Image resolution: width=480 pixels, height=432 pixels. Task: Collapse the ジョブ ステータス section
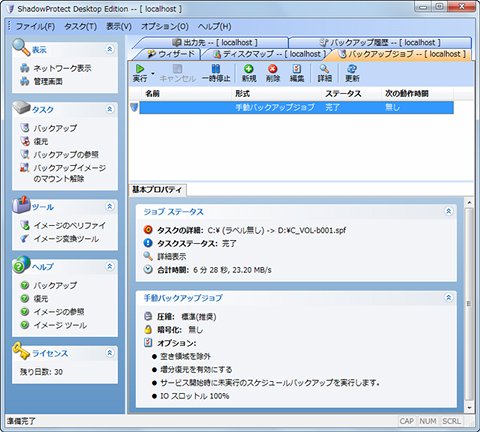[449, 211]
